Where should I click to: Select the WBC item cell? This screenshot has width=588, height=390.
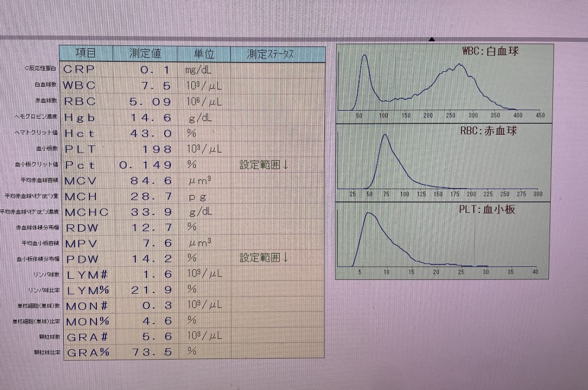click(87, 85)
